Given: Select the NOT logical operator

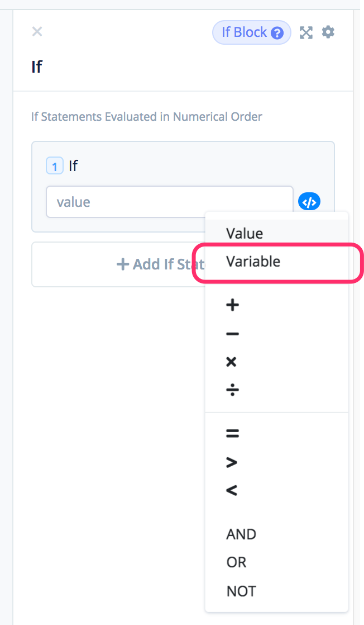Looking at the screenshot, I should [x=241, y=591].
